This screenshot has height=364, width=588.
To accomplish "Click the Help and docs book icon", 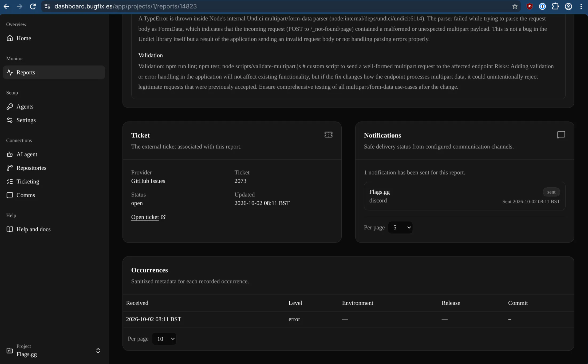I will [10, 229].
